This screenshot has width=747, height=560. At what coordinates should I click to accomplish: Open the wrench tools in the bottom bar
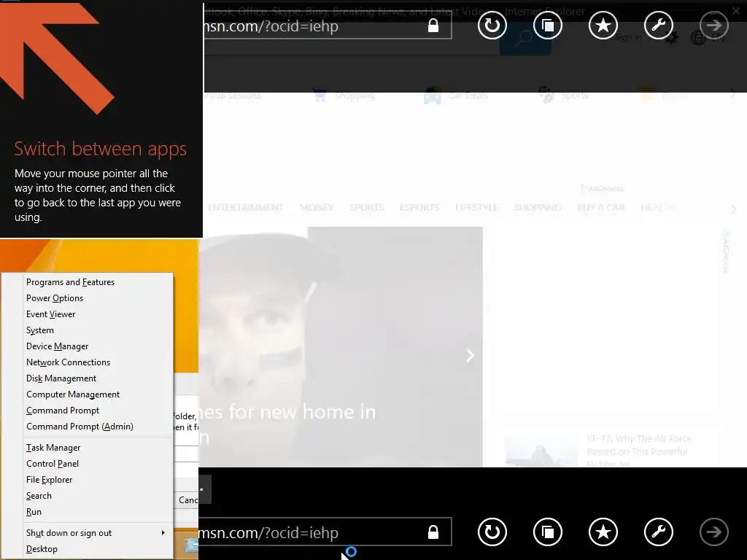[x=659, y=532]
